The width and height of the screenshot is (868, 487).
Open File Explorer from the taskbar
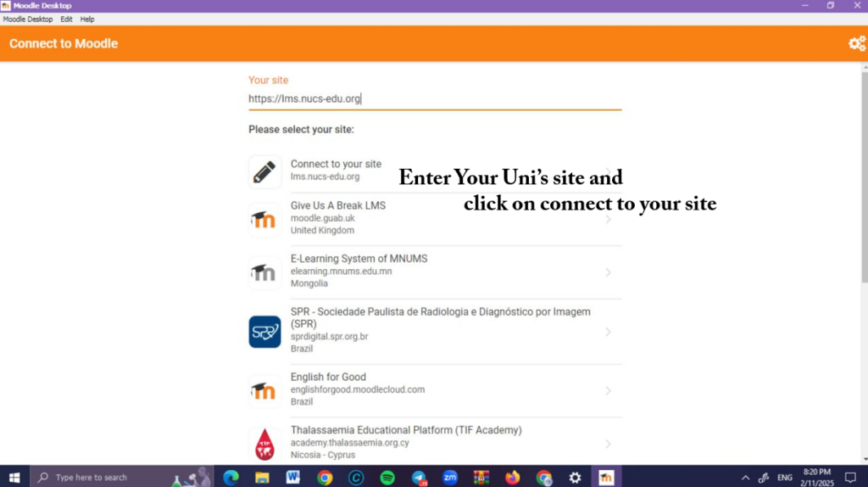tap(262, 477)
